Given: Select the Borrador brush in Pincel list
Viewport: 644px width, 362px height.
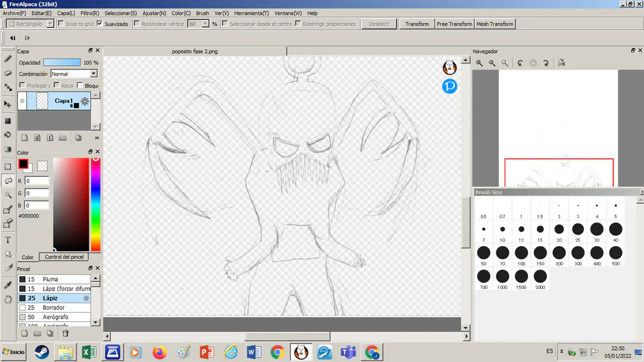Looking at the screenshot, I should [54, 308].
